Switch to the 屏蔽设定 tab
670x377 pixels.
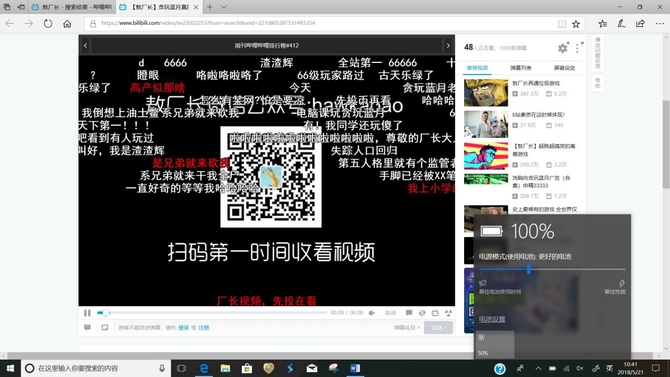(x=564, y=68)
